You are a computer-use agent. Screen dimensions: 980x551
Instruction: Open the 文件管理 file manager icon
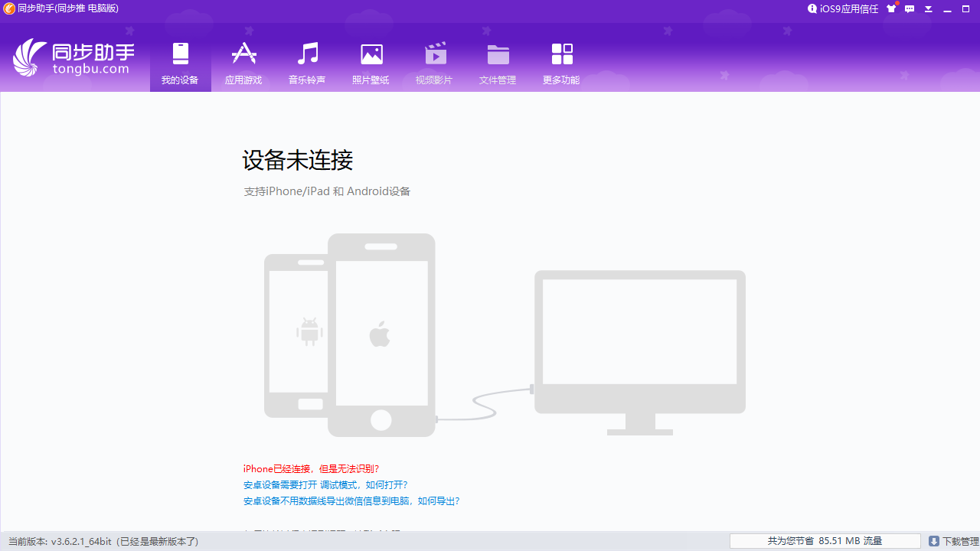(x=498, y=54)
